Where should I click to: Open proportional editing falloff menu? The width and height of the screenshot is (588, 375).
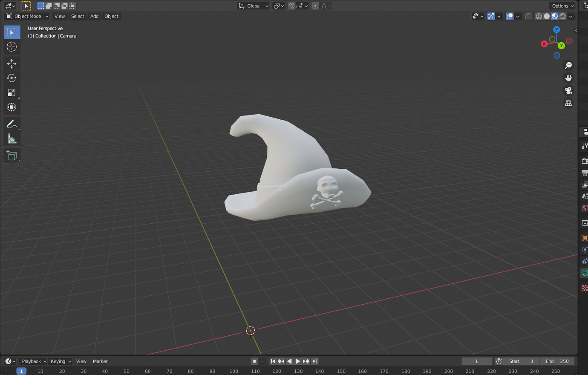pyautogui.click(x=326, y=6)
